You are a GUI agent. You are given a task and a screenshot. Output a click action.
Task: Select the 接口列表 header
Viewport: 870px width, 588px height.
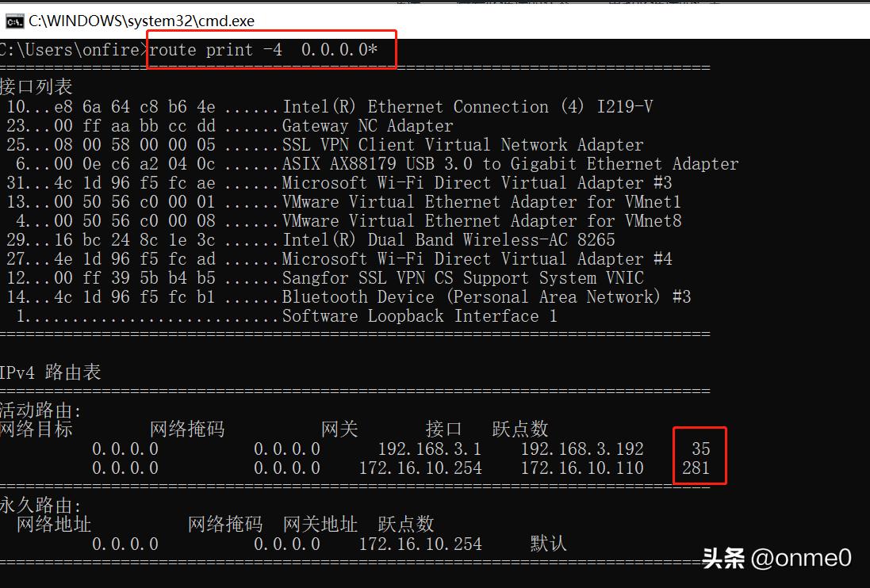36,86
